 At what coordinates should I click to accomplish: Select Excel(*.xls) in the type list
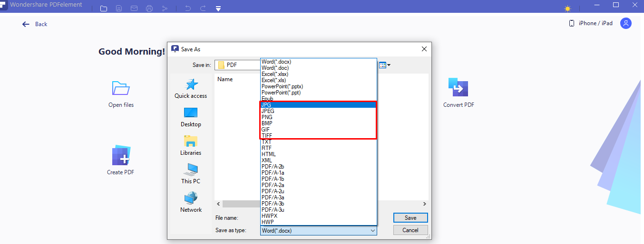click(319, 80)
